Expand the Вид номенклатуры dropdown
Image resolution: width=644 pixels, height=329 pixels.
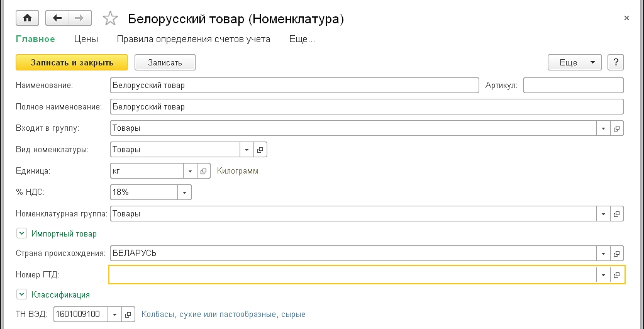[247, 150]
